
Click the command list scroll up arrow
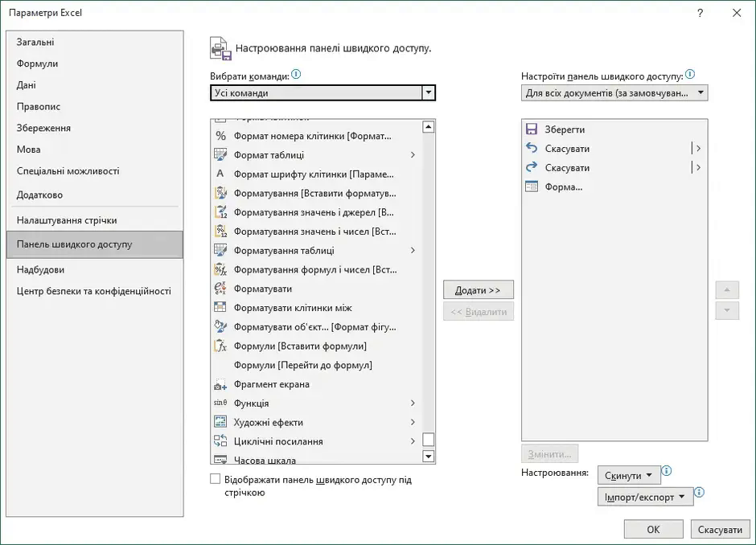tap(428, 127)
